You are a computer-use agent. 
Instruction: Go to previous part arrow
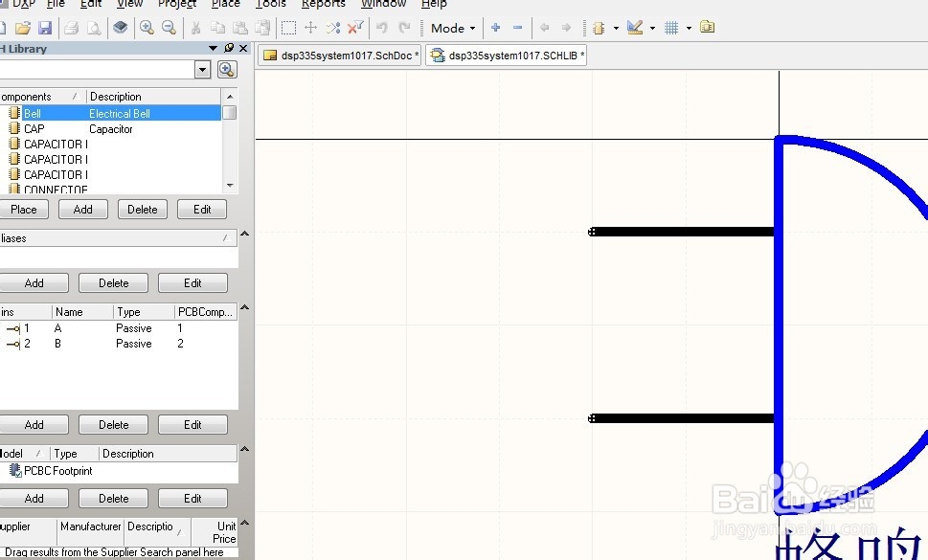[545, 28]
